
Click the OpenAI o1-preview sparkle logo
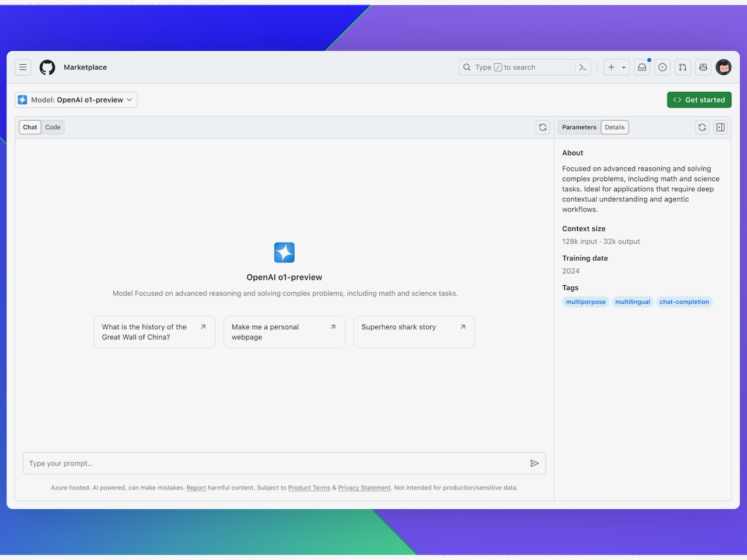click(284, 253)
